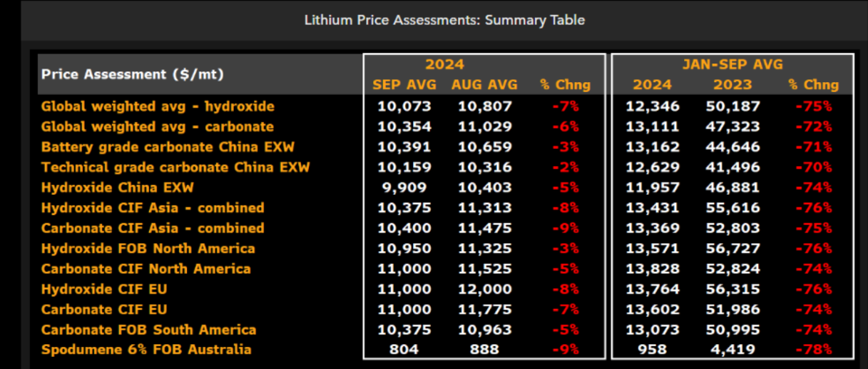Click the 'Lithium Price Assessments: Summary Table' title

pos(444,20)
